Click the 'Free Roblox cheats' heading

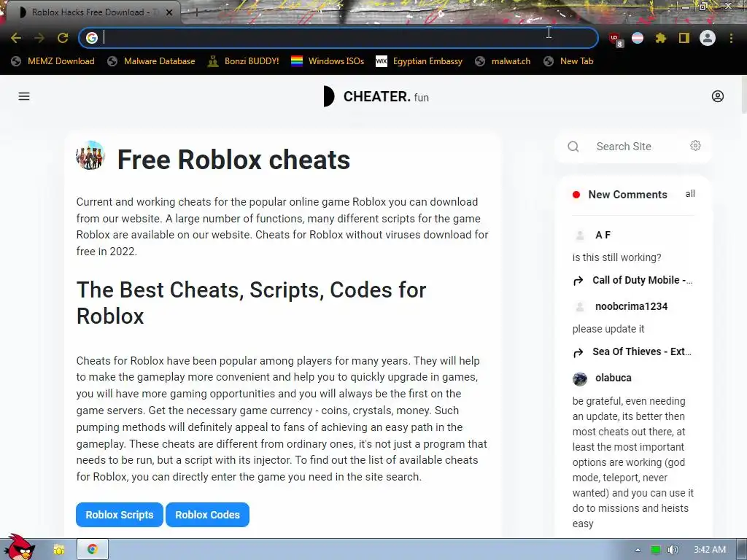pos(233,160)
